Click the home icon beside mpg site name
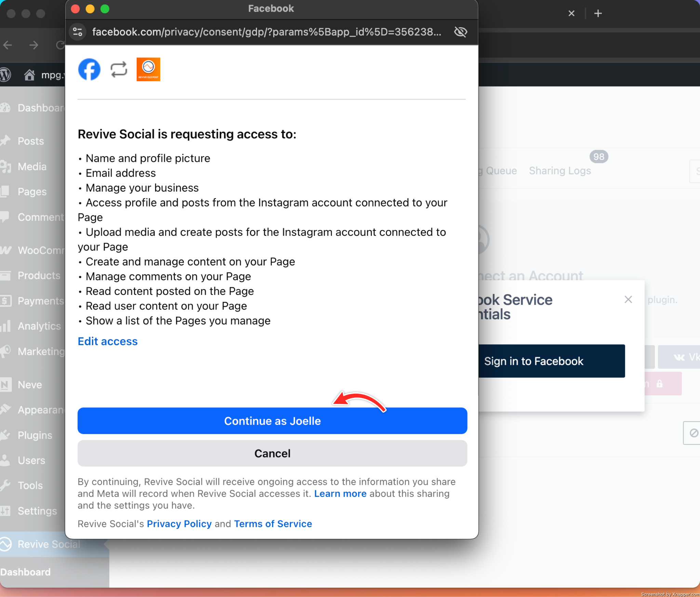 pyautogui.click(x=29, y=74)
